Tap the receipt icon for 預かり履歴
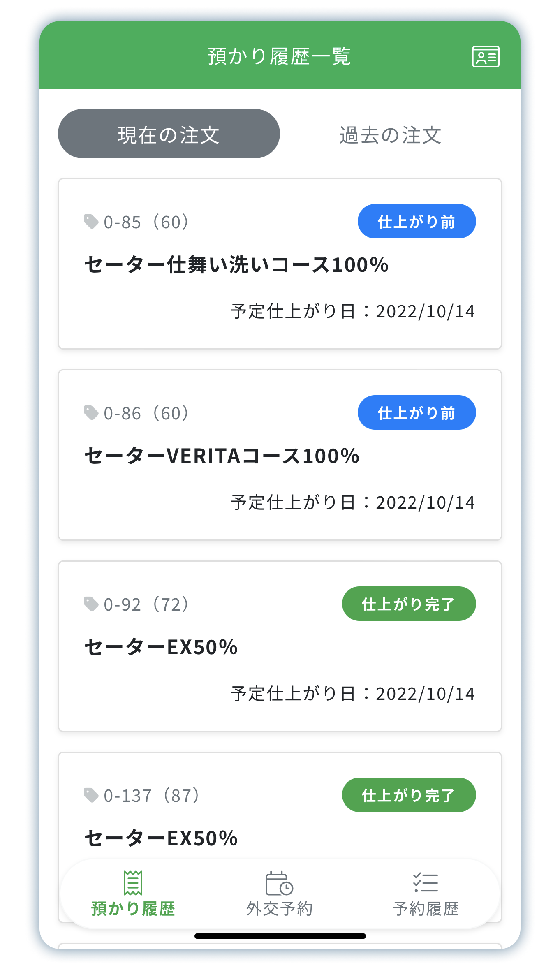 (x=133, y=882)
